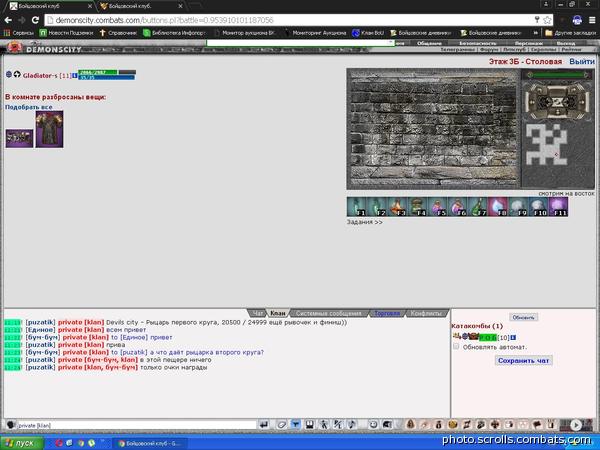Viewport: 600px width, 450px height.
Task: Click 'Подобрать все' to pick up everything
Action: click(x=29, y=107)
